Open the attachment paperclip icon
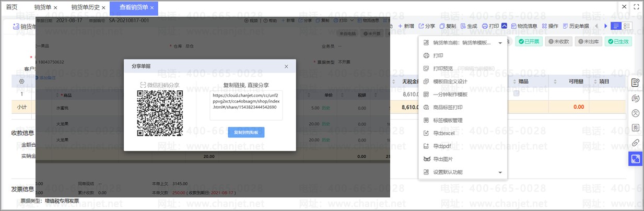This screenshot has height=211, width=644. [x=635, y=143]
